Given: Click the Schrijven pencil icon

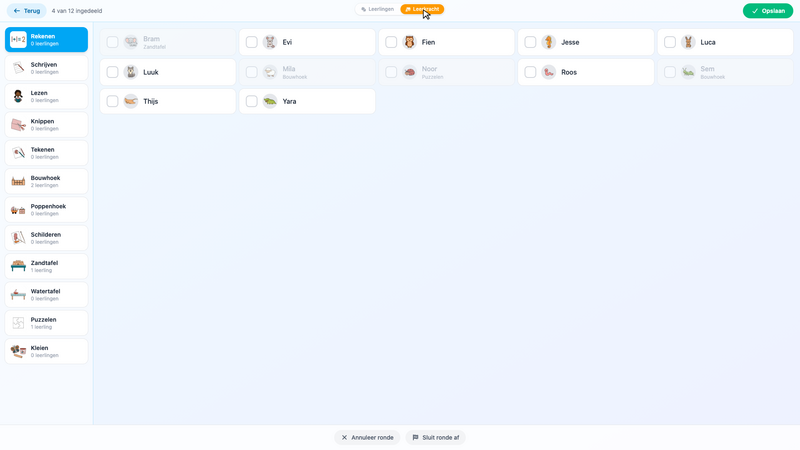Looking at the screenshot, I should pos(18,68).
